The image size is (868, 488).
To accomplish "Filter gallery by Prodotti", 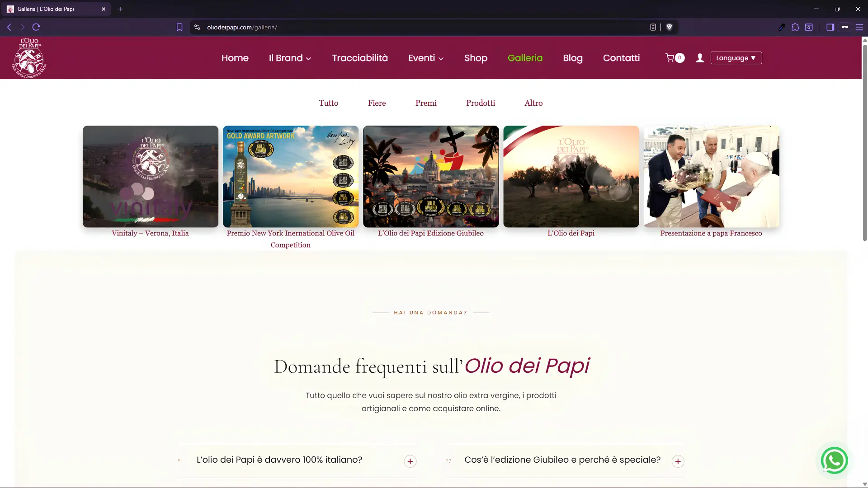I will pyautogui.click(x=481, y=103).
